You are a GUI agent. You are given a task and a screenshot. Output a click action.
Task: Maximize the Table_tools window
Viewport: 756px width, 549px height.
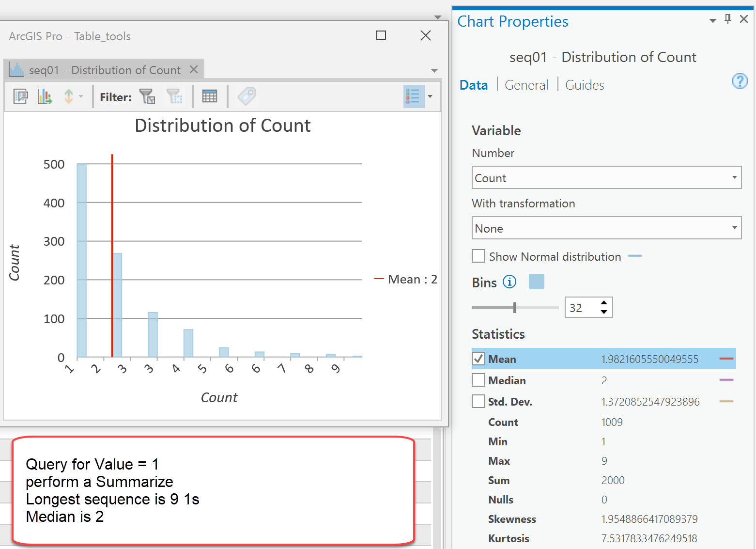coord(381,35)
